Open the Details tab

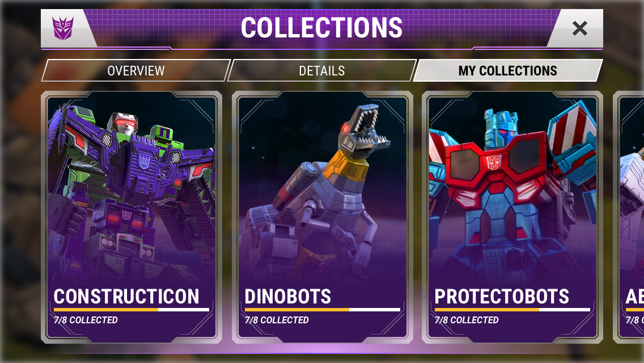tap(321, 71)
